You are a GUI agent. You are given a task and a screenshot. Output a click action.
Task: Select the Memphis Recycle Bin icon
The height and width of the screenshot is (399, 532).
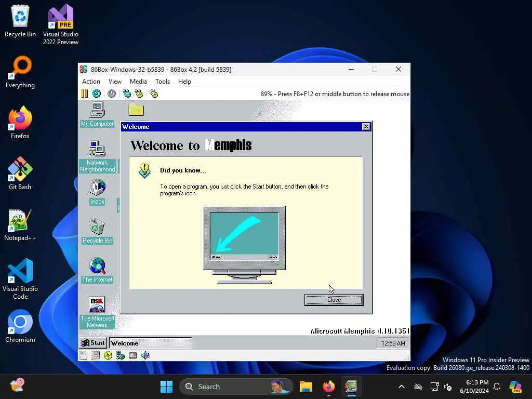coord(97,231)
